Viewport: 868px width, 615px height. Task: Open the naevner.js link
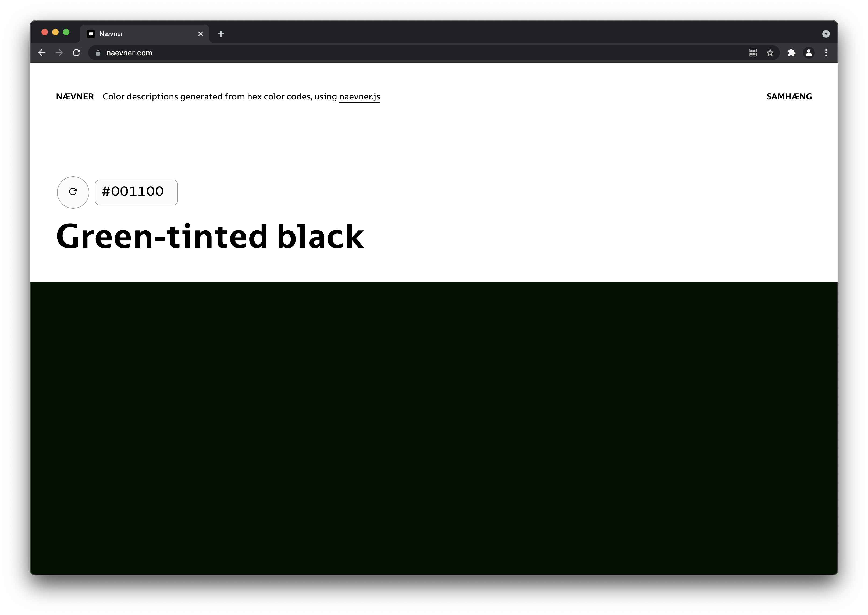[359, 96]
